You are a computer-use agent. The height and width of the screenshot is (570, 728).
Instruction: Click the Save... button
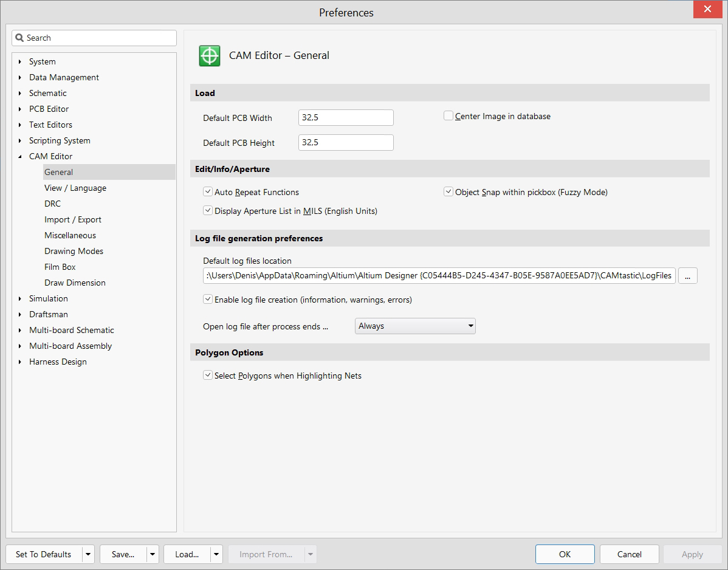(x=123, y=554)
